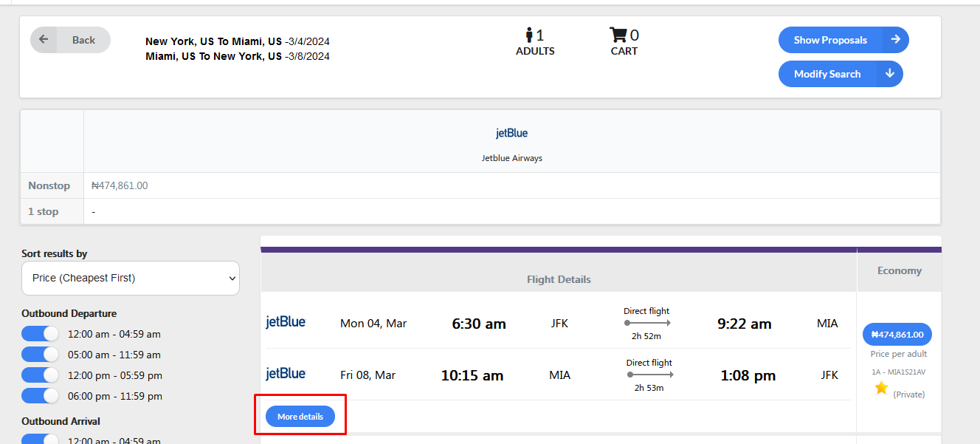This screenshot has height=444, width=980.
Task: Go back using the Back button
Action: (70, 40)
